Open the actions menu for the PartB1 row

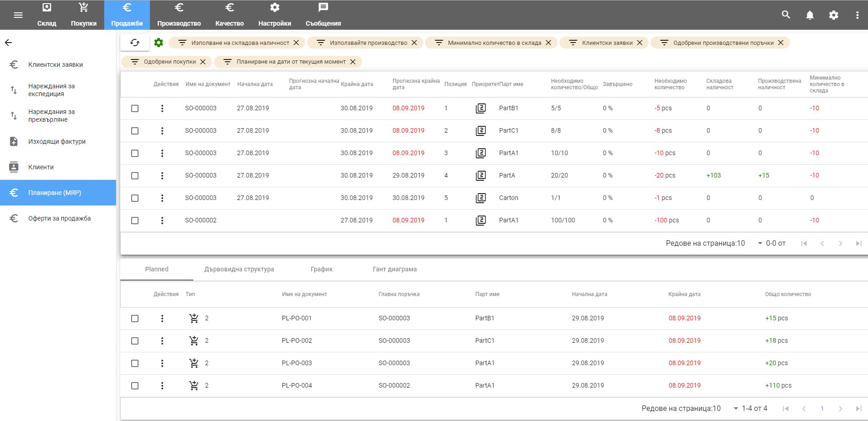[x=162, y=108]
